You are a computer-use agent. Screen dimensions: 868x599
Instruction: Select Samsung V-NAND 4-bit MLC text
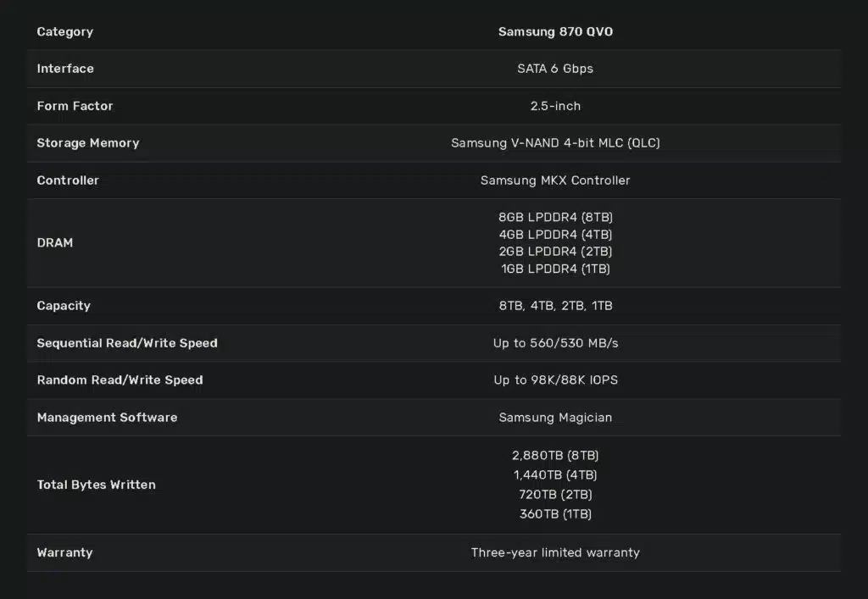coord(537,142)
